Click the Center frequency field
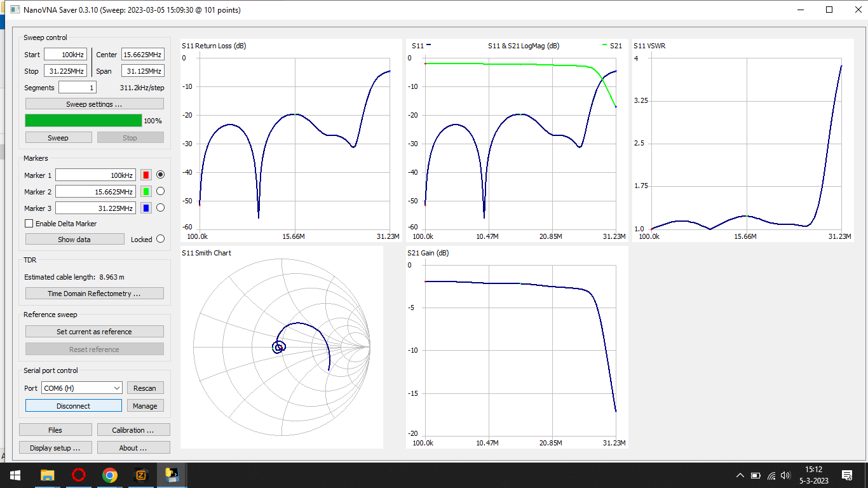Image resolution: width=868 pixels, height=488 pixels. click(x=142, y=55)
